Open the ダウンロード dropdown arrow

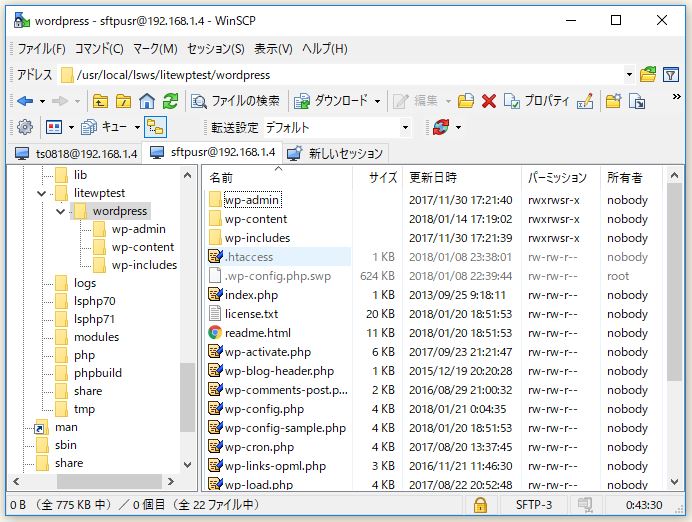tap(377, 101)
